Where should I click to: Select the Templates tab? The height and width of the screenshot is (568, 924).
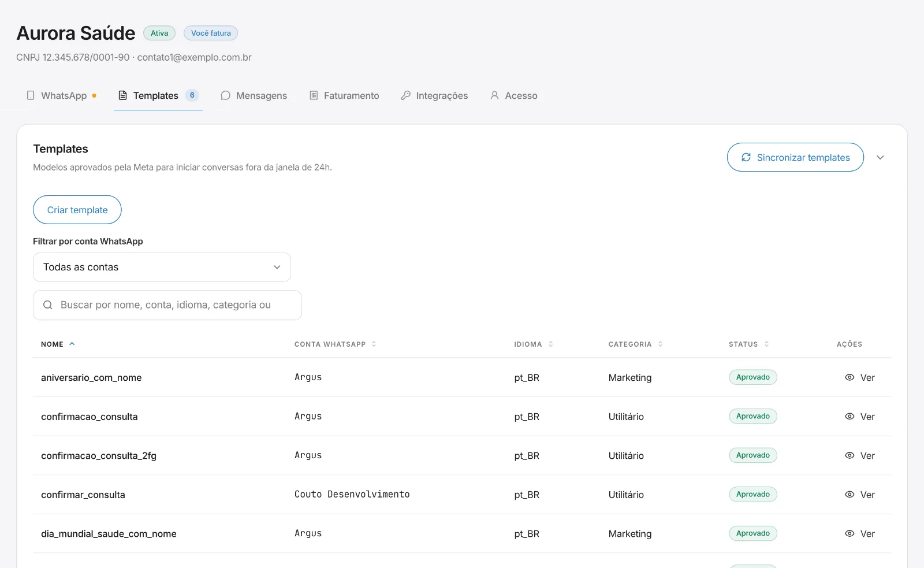pos(158,95)
